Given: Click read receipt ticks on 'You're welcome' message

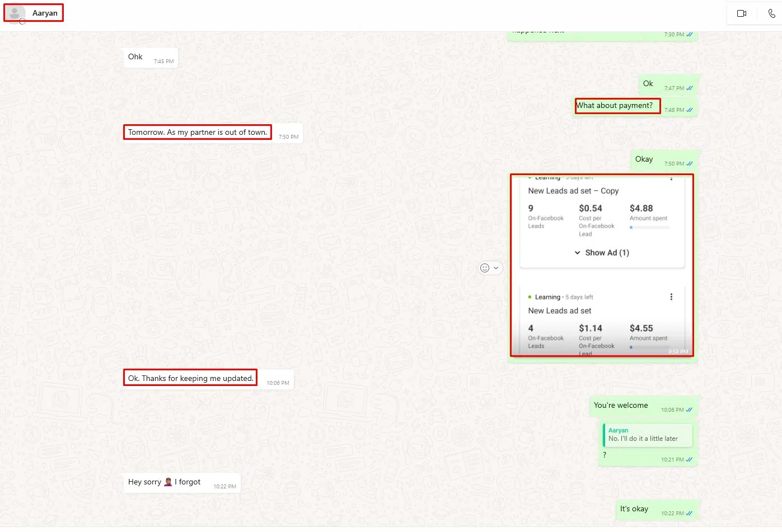Looking at the screenshot, I should [689, 410].
